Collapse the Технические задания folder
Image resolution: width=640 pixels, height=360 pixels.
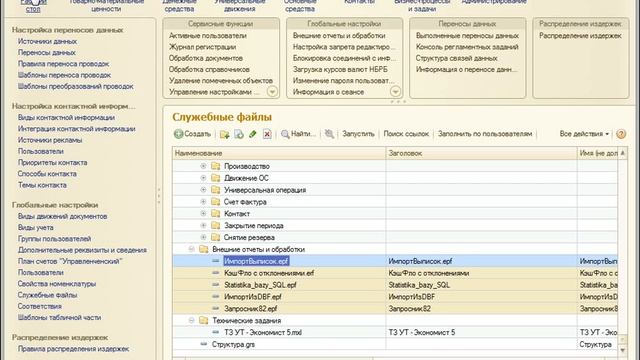pos(191,320)
